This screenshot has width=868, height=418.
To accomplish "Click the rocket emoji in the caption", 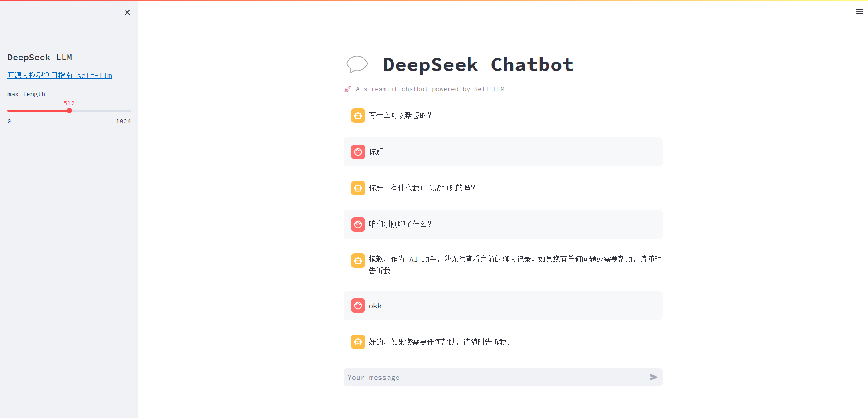I will [x=348, y=89].
